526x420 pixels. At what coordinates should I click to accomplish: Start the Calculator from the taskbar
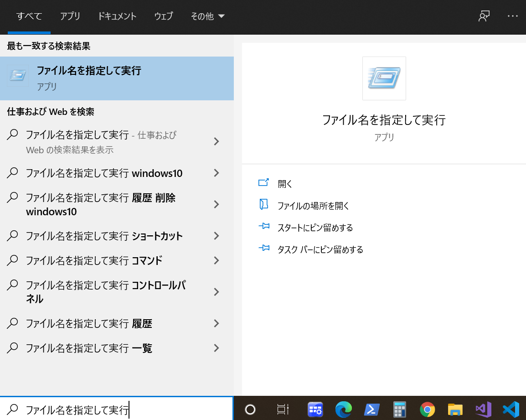[399, 410]
